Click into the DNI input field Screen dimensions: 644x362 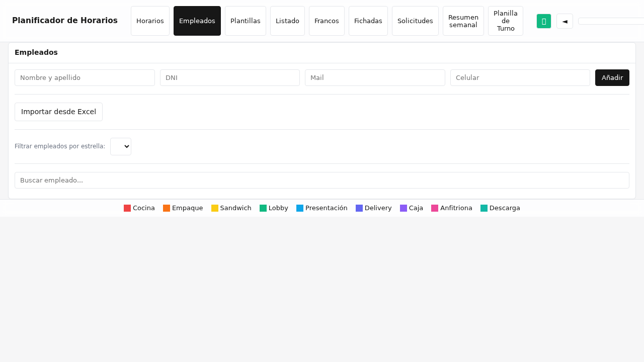tap(230, 78)
